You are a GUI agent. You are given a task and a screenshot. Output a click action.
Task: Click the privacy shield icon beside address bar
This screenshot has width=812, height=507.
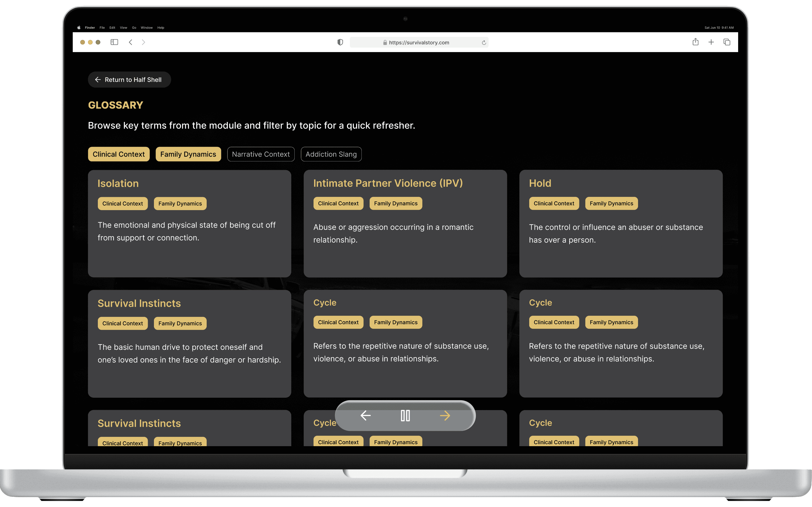[340, 42]
